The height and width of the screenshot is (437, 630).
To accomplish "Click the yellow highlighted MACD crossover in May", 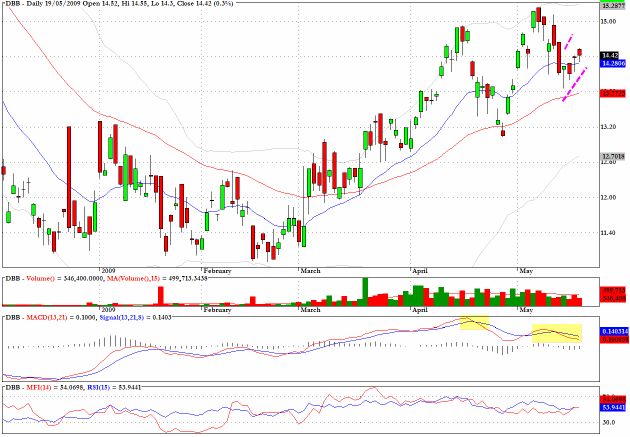I will tap(557, 333).
